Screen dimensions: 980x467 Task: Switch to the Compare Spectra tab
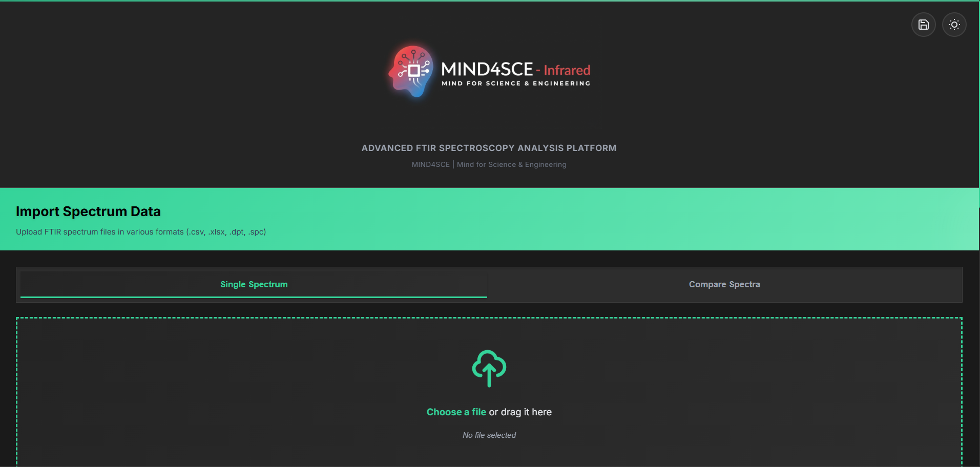coord(724,284)
